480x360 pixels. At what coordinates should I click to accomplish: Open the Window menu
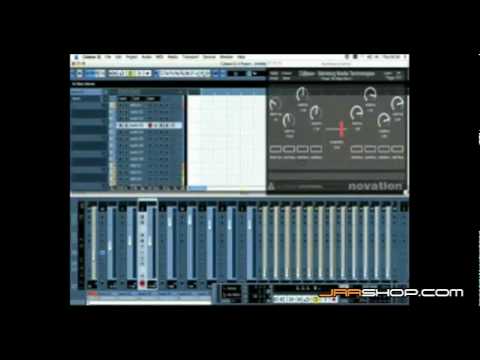226,57
